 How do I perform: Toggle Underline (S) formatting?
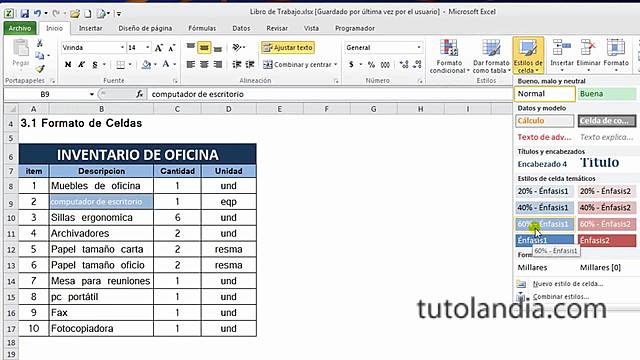95,64
